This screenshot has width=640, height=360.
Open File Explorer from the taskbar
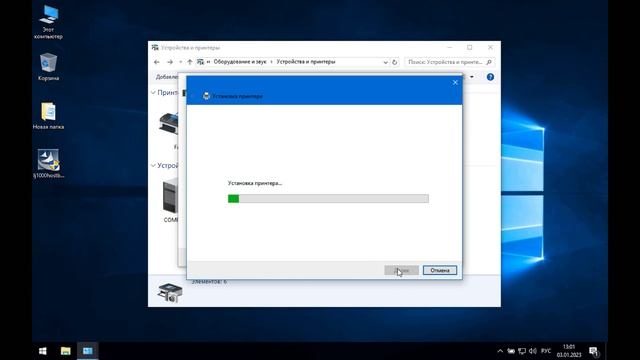click(x=65, y=351)
